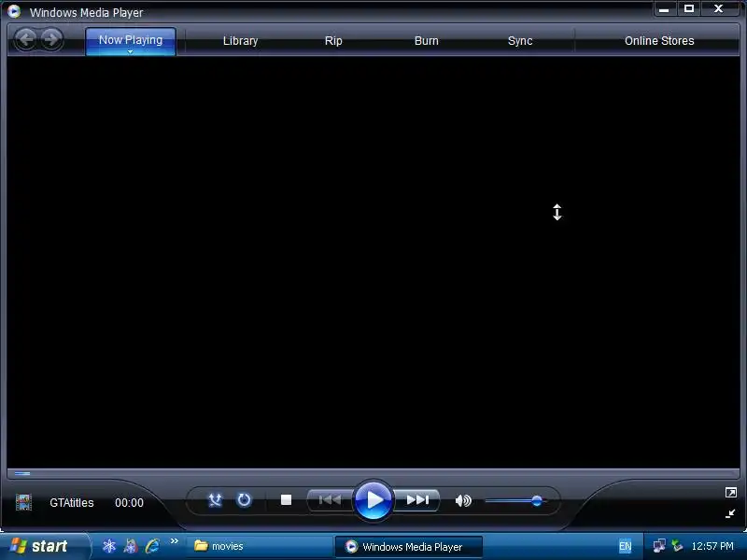This screenshot has width=747, height=560.
Task: Mute the sound with speaker icon
Action: pyautogui.click(x=463, y=500)
